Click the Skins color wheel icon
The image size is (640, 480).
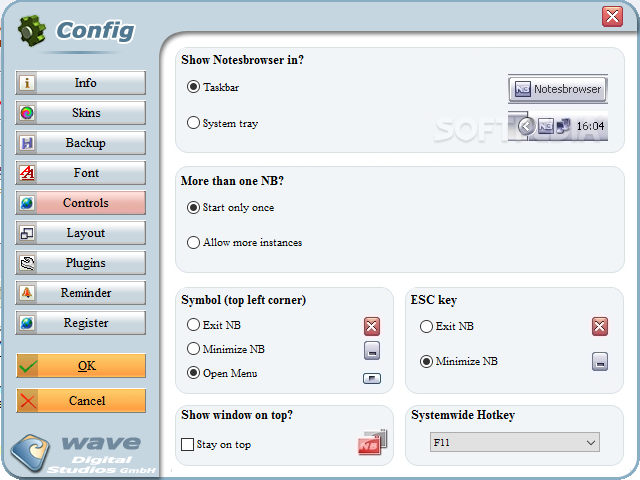coord(27,113)
